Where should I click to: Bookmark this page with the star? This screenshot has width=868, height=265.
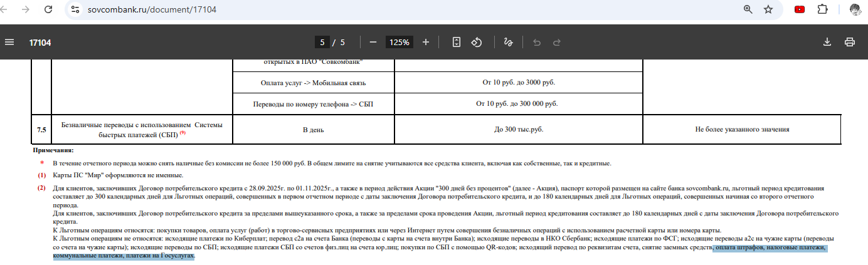point(768,9)
